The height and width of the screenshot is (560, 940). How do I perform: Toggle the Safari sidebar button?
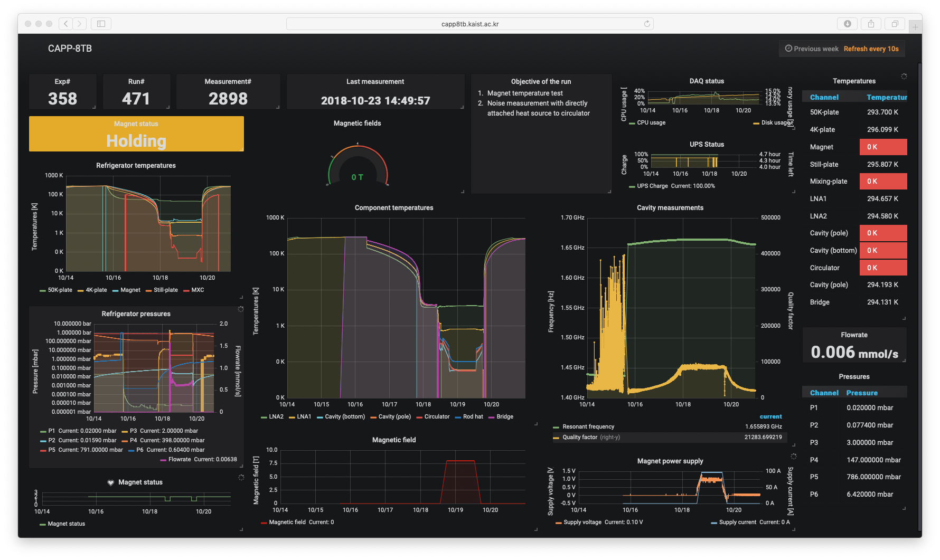point(101,24)
